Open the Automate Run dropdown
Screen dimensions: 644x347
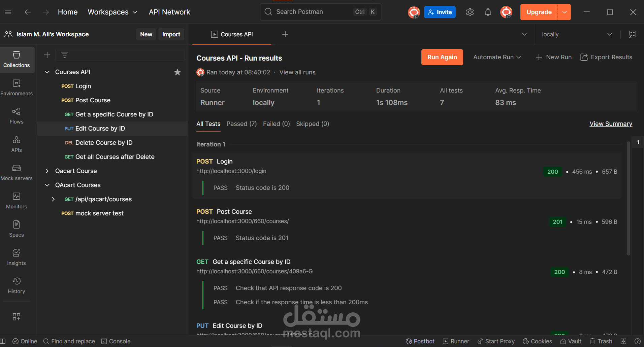click(x=497, y=57)
